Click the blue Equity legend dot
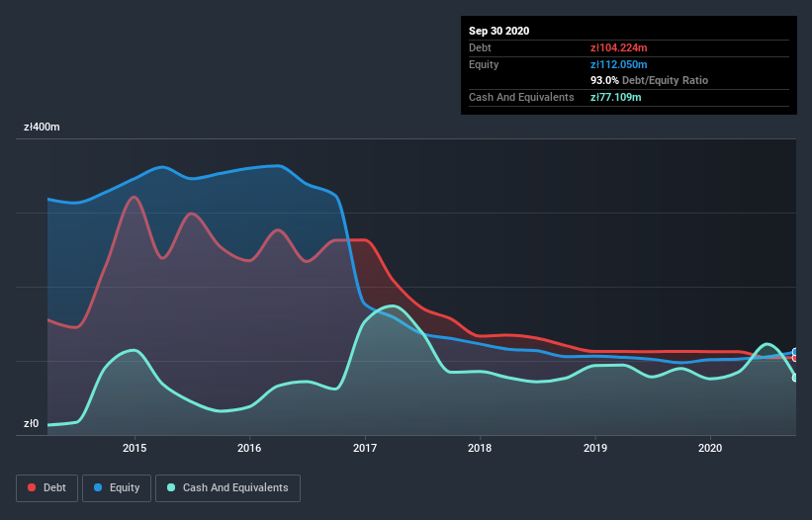 (98, 487)
